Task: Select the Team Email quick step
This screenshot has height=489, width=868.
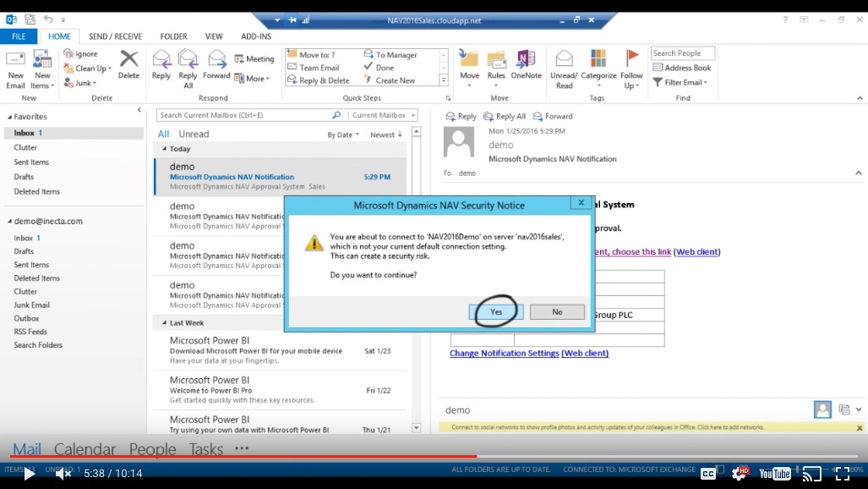Action: (x=314, y=68)
